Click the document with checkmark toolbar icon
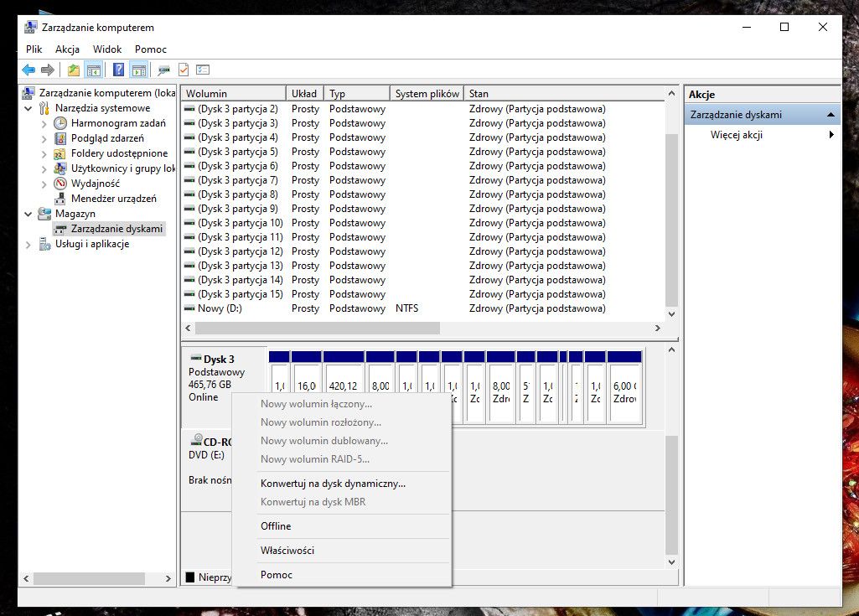Screen dimensions: 859x616 tap(184, 70)
